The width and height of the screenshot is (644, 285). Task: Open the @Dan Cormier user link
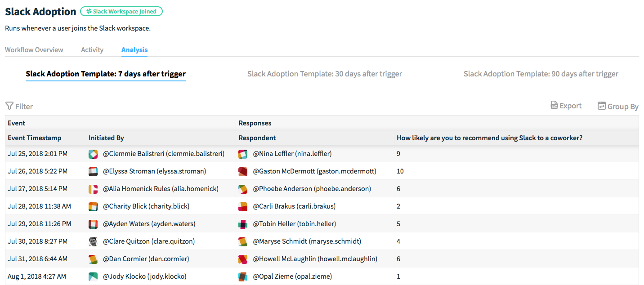click(146, 259)
